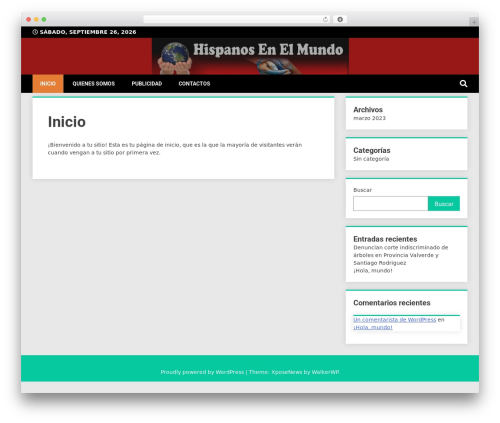Click the Archivos widget heading
The width and height of the screenshot is (500, 423).
[368, 110]
